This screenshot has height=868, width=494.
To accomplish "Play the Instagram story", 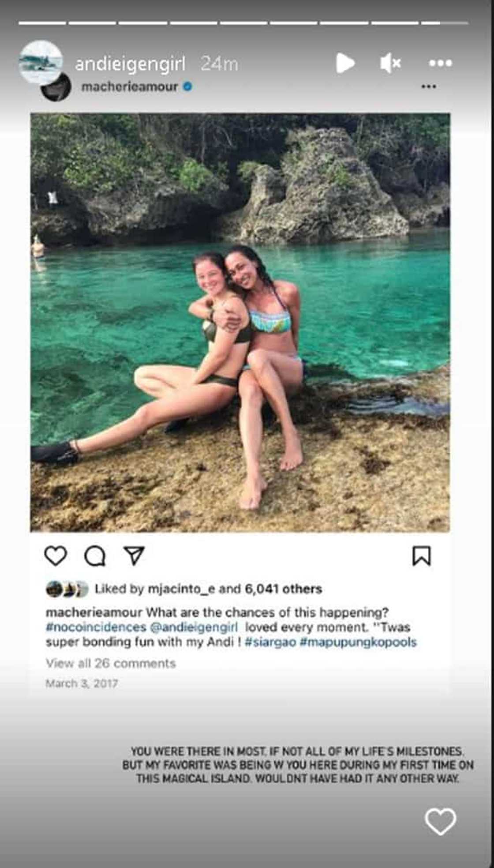I will point(345,63).
